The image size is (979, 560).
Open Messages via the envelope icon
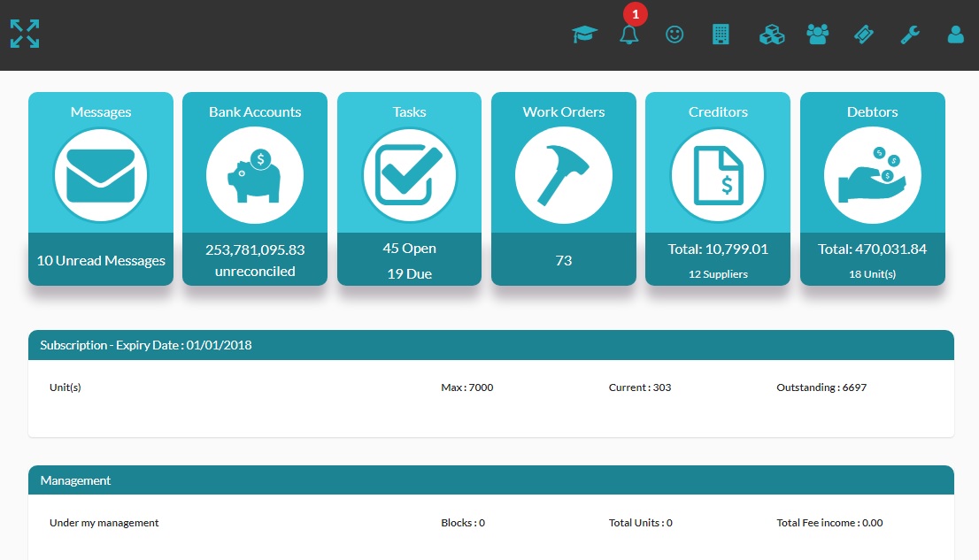coord(100,174)
